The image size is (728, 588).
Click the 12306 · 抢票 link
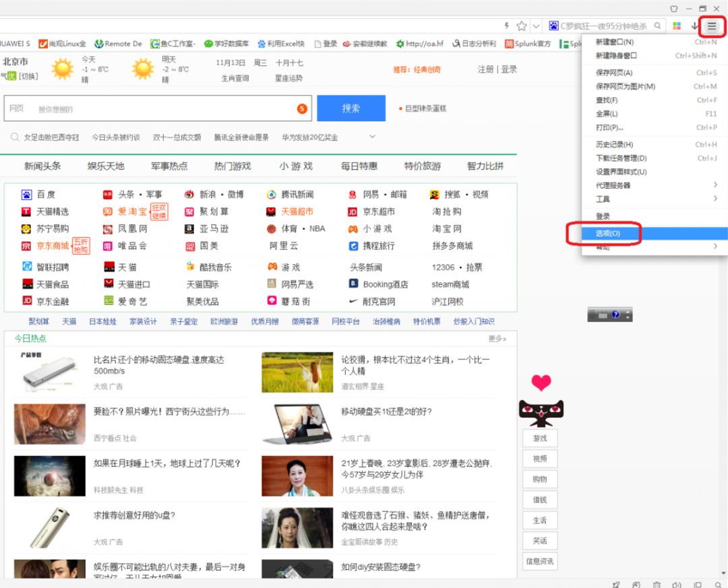click(457, 267)
